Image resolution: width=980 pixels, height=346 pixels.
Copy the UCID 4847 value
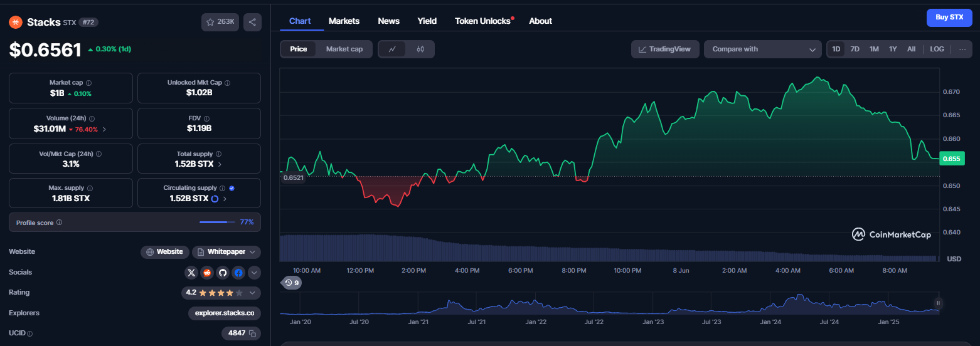click(252, 333)
